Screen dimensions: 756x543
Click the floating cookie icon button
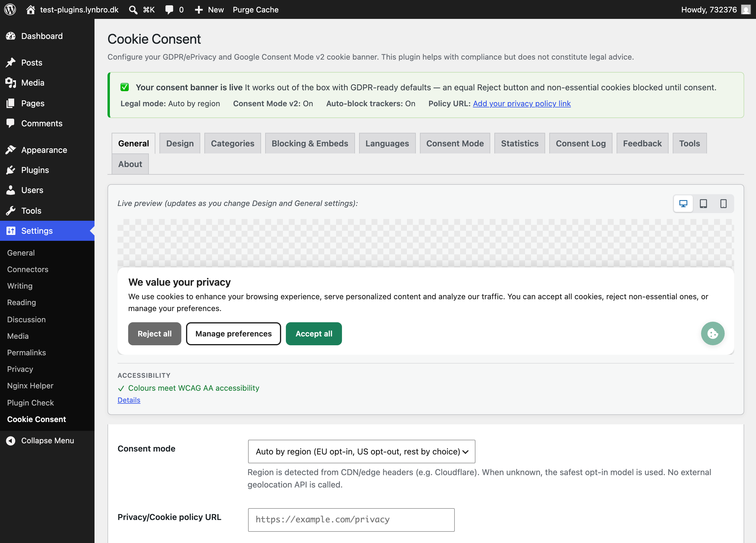coord(712,333)
